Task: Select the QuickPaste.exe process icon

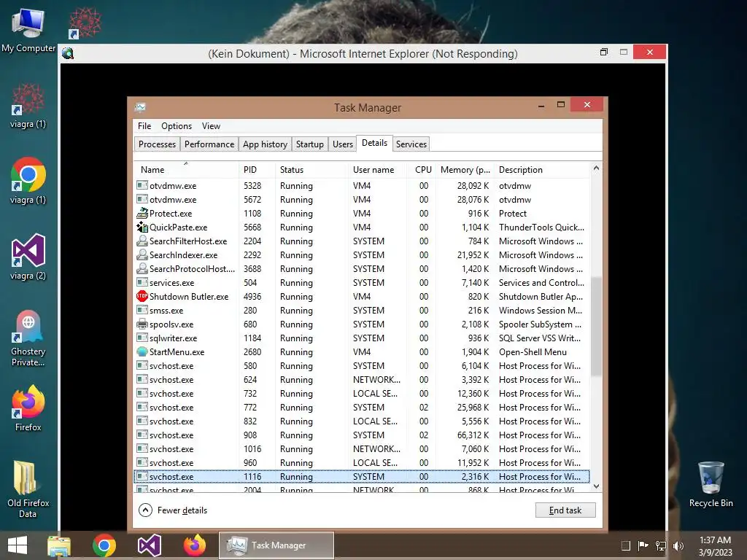Action: [x=142, y=227]
